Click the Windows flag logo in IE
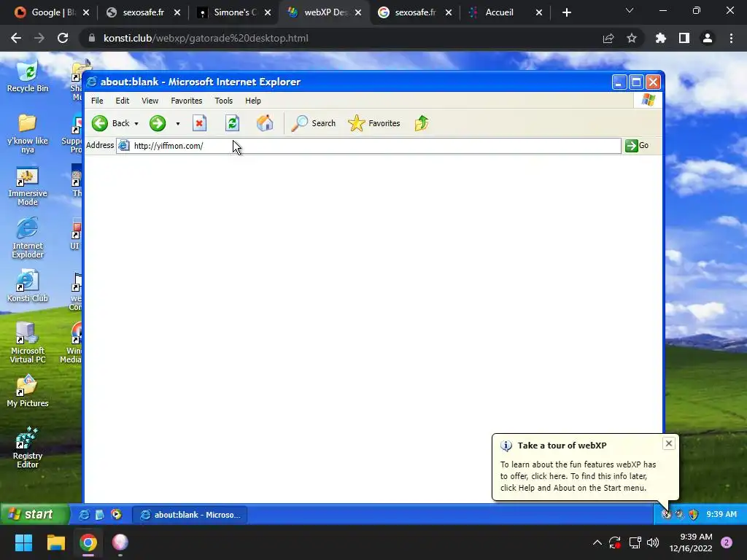This screenshot has width=747, height=560. (648, 100)
